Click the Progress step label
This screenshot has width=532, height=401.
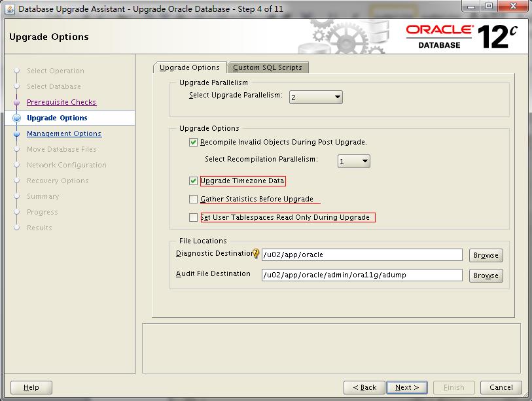(x=42, y=212)
